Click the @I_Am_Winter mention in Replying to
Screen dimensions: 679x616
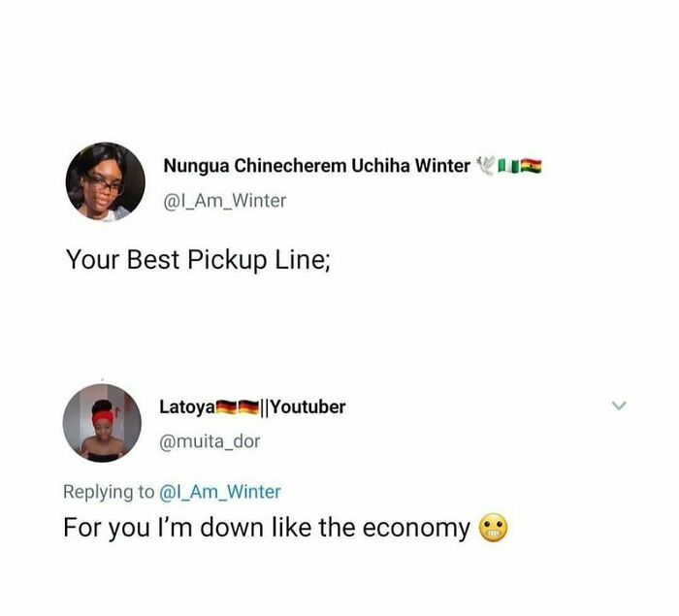(x=220, y=492)
